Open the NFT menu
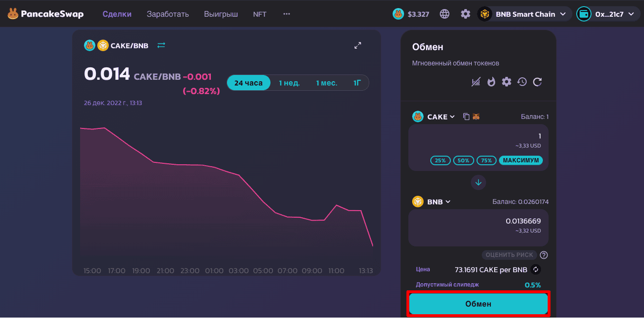Viewport: 644px width, 319px height. tap(260, 14)
